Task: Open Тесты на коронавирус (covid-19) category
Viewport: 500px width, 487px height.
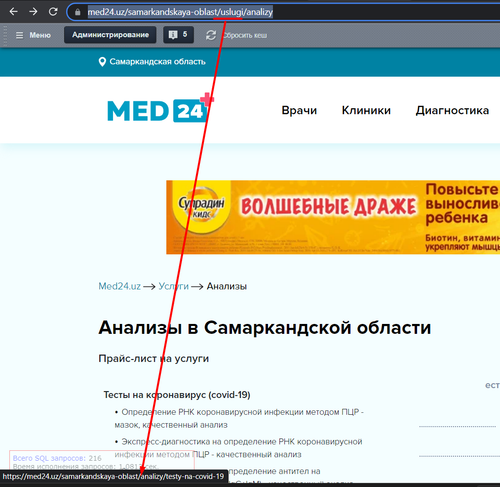Action: click(177, 395)
